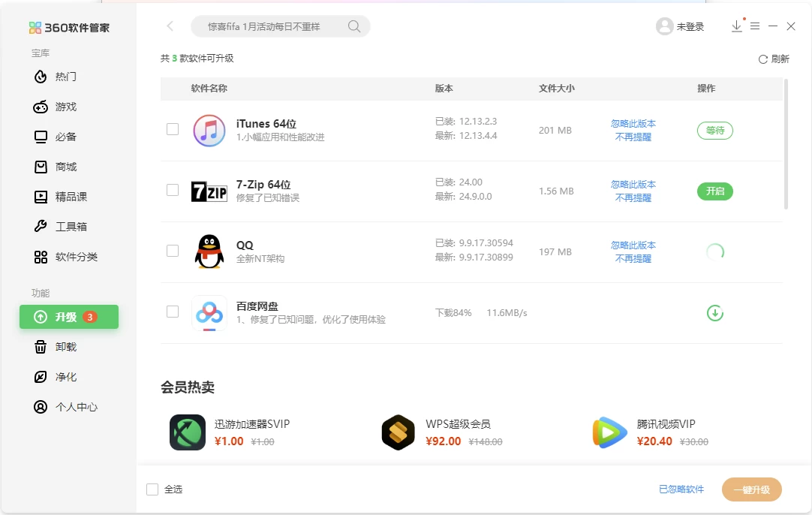Screen dimensions: 812x515
Task: Open the 热门 sidebar section
Action: (66, 77)
